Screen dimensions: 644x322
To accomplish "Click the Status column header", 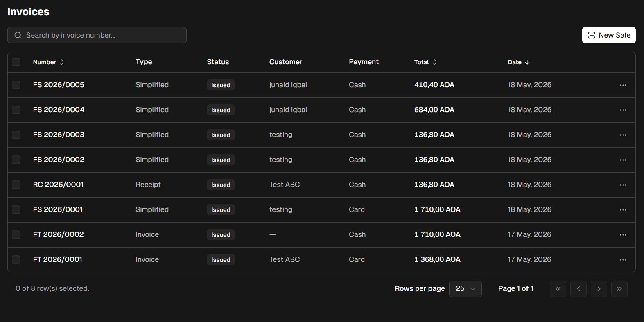I will coord(218,62).
